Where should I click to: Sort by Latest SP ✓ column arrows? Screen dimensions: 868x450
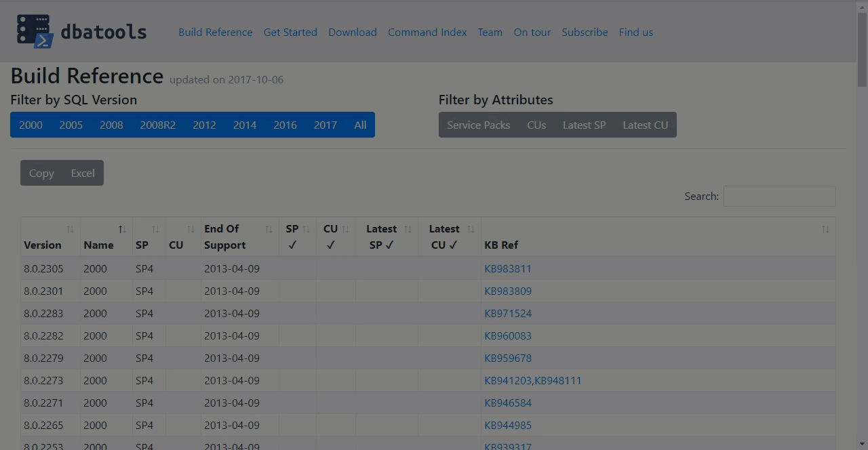point(408,230)
